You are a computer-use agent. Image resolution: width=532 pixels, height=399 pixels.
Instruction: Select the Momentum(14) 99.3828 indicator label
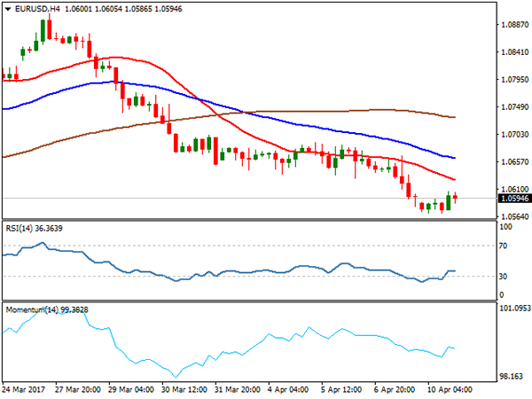(47, 309)
